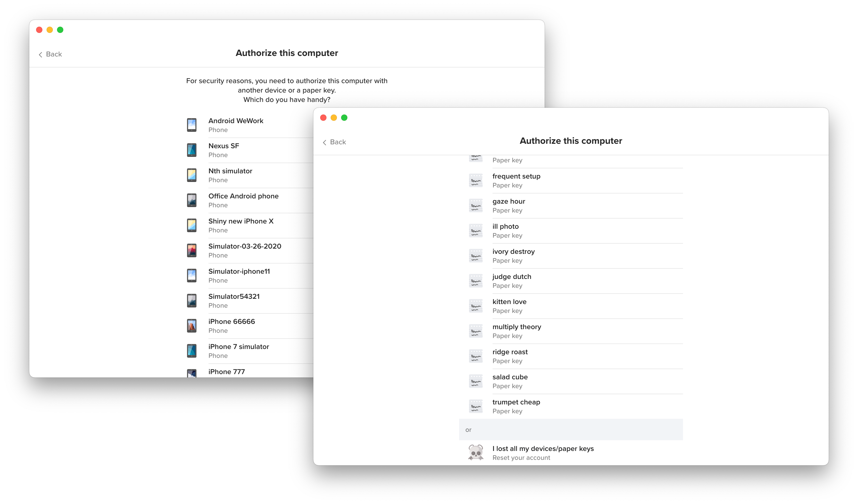Screen dimensions: 858x504
Task: Click the Nexus SF phone icon
Action: (192, 150)
